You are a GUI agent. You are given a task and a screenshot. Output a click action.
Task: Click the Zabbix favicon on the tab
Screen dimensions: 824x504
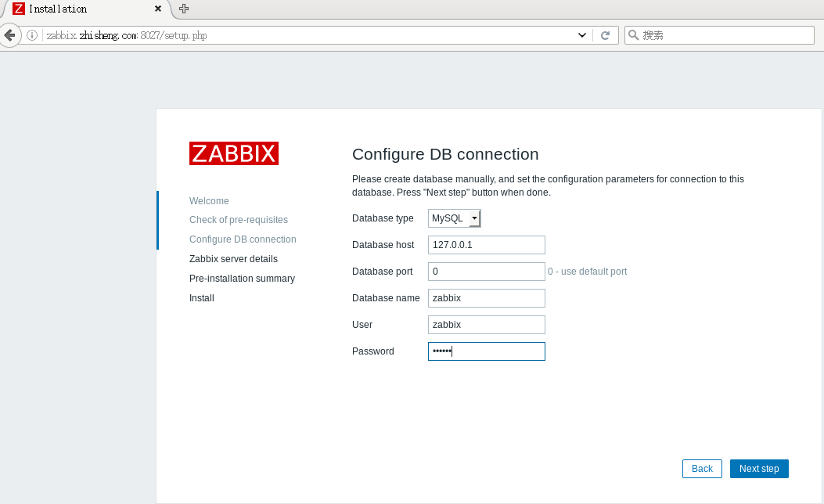coord(19,9)
